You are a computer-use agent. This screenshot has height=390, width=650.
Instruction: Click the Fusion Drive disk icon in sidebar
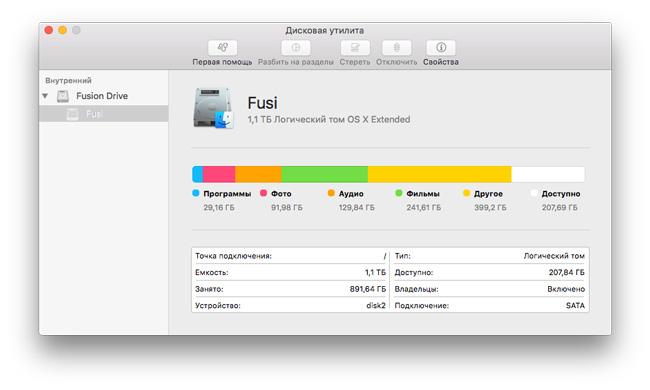[63, 96]
